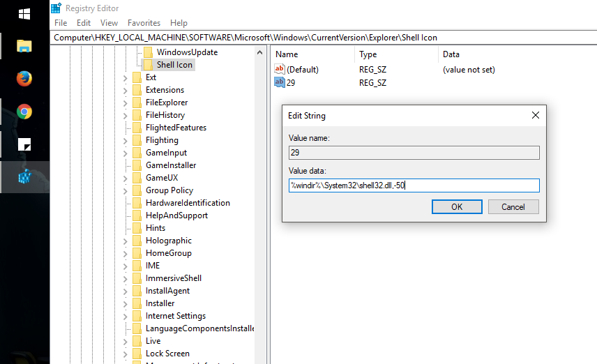The width and height of the screenshot is (597, 364).
Task: Click the HelpAndSupport folder icon
Action: [137, 215]
